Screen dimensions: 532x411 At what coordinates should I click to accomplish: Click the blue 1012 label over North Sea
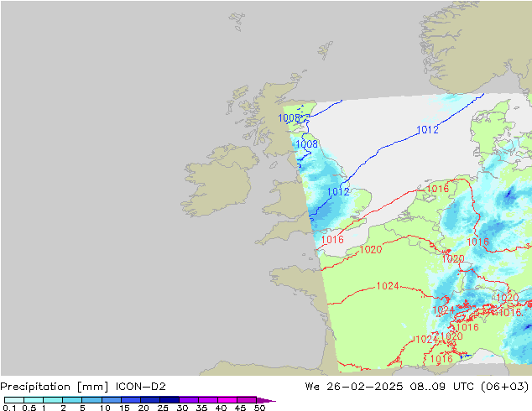click(x=427, y=129)
